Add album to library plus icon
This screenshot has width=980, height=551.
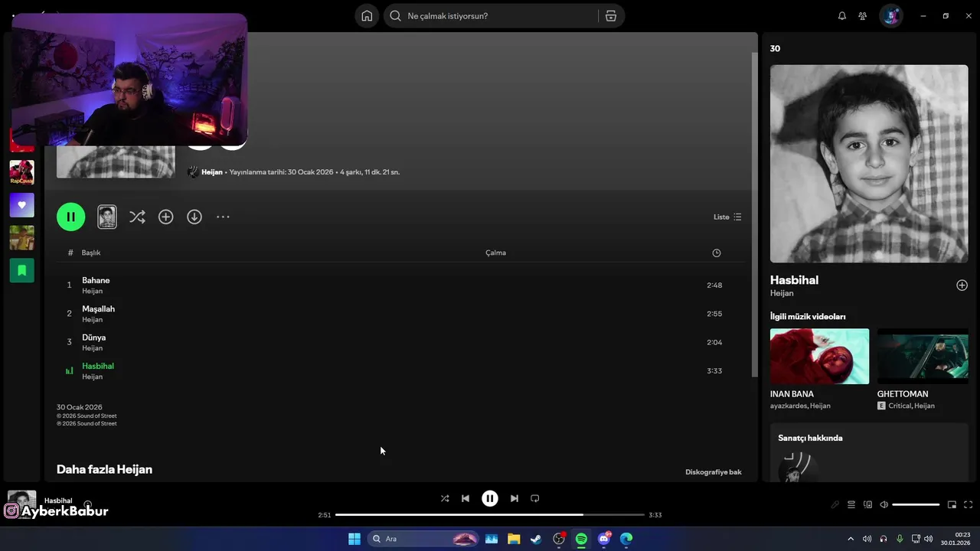pos(165,217)
